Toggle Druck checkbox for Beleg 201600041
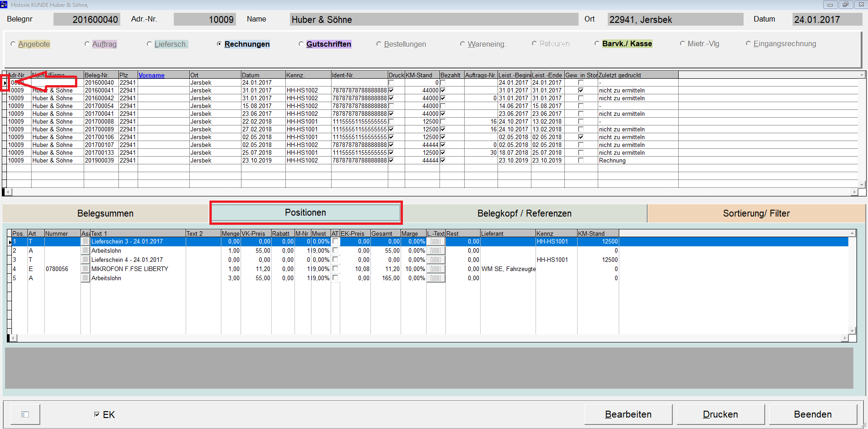The image size is (868, 429). 391,90
